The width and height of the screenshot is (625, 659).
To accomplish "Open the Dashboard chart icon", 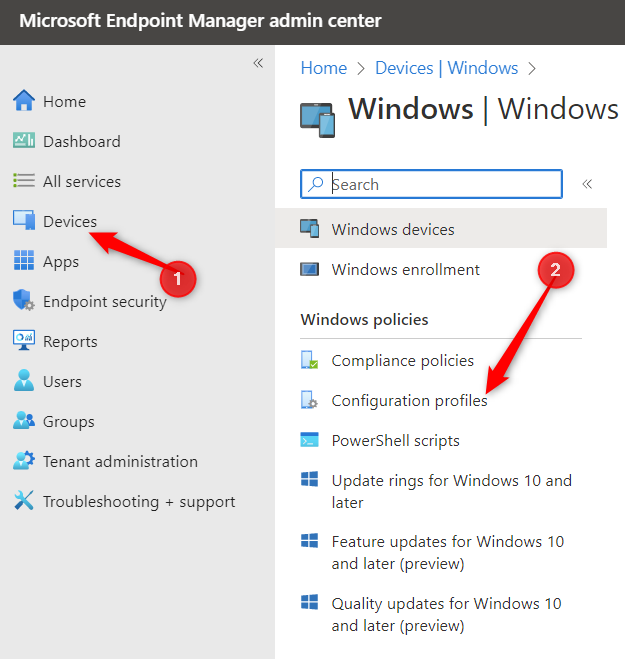I will [24, 141].
